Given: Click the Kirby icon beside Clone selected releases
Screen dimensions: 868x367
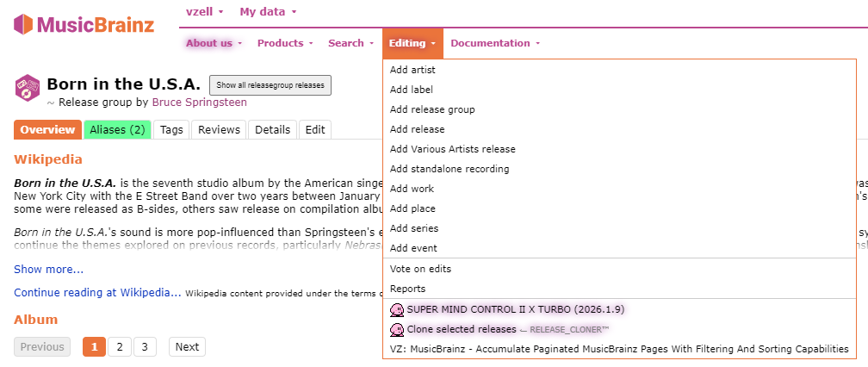Looking at the screenshot, I should [397, 329].
